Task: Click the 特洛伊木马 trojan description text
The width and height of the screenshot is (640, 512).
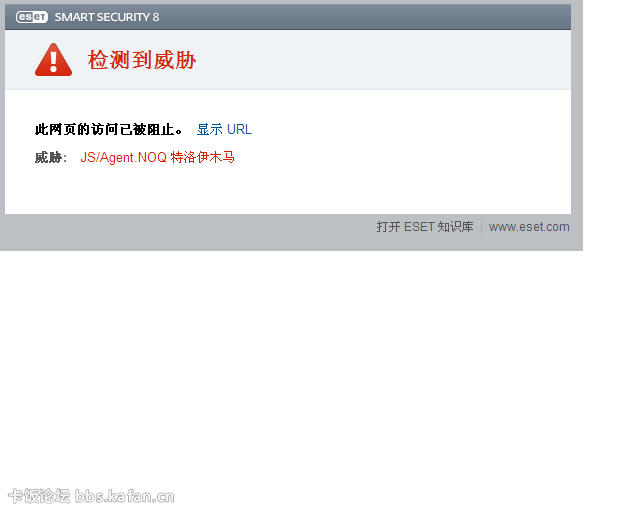Action: (x=202, y=157)
